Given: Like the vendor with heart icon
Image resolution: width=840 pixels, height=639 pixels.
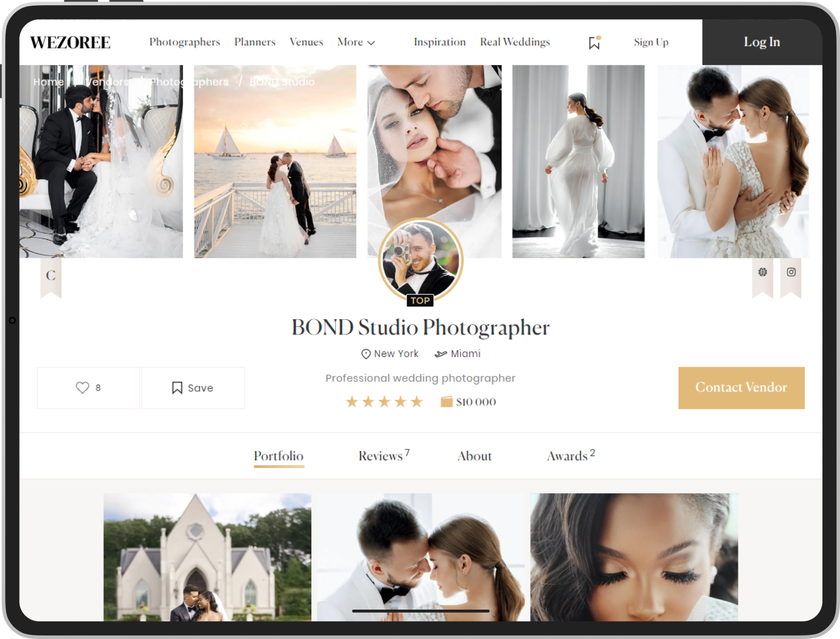Looking at the screenshot, I should coord(88,388).
